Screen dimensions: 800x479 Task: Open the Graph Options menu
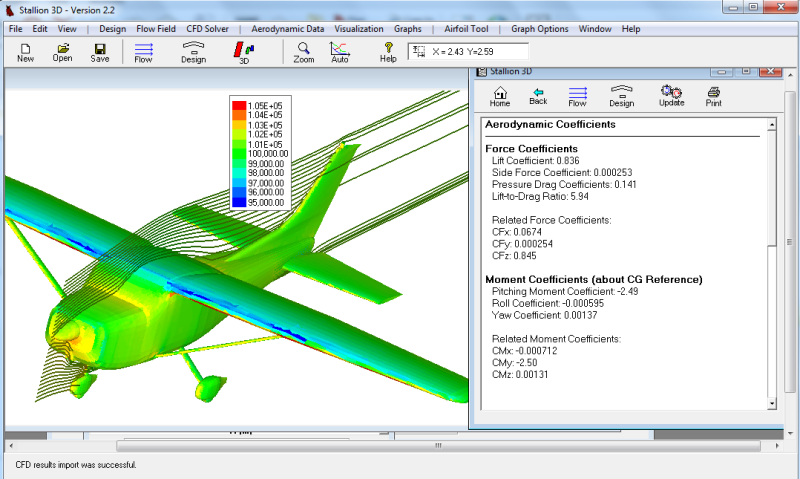(540, 29)
